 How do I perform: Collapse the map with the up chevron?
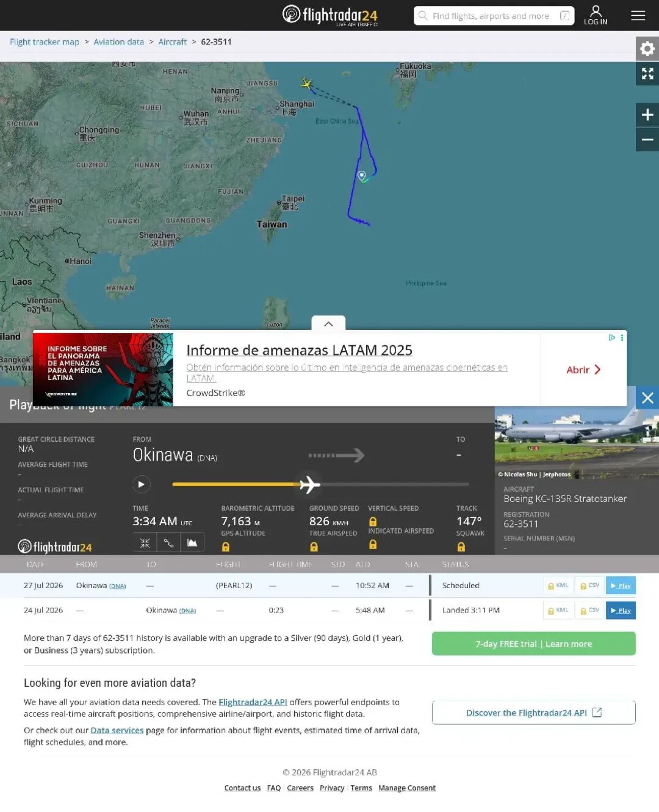pyautogui.click(x=328, y=323)
